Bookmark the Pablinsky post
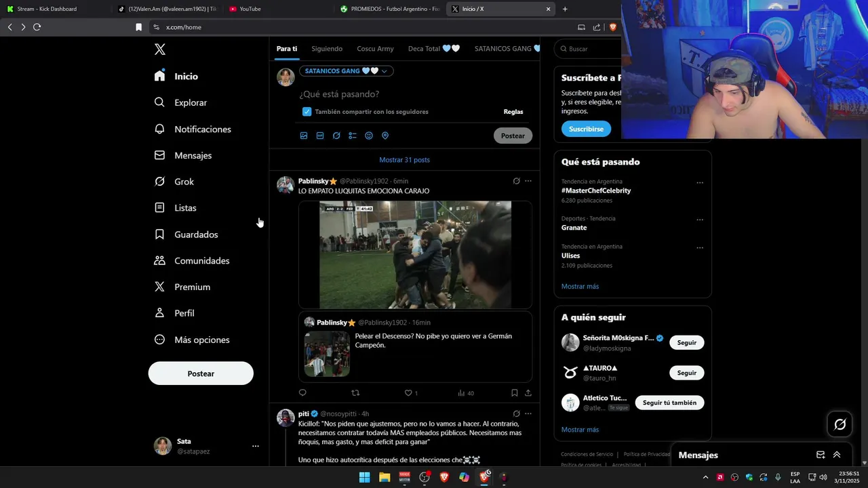Image resolution: width=868 pixels, height=488 pixels. click(x=515, y=392)
